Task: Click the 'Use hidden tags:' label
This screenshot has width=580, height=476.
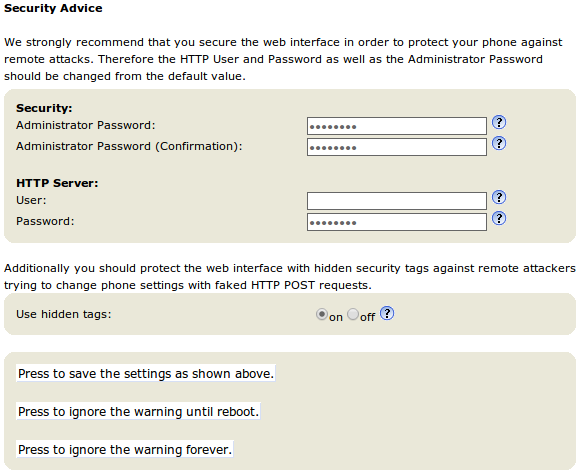Action: pyautogui.click(x=64, y=314)
